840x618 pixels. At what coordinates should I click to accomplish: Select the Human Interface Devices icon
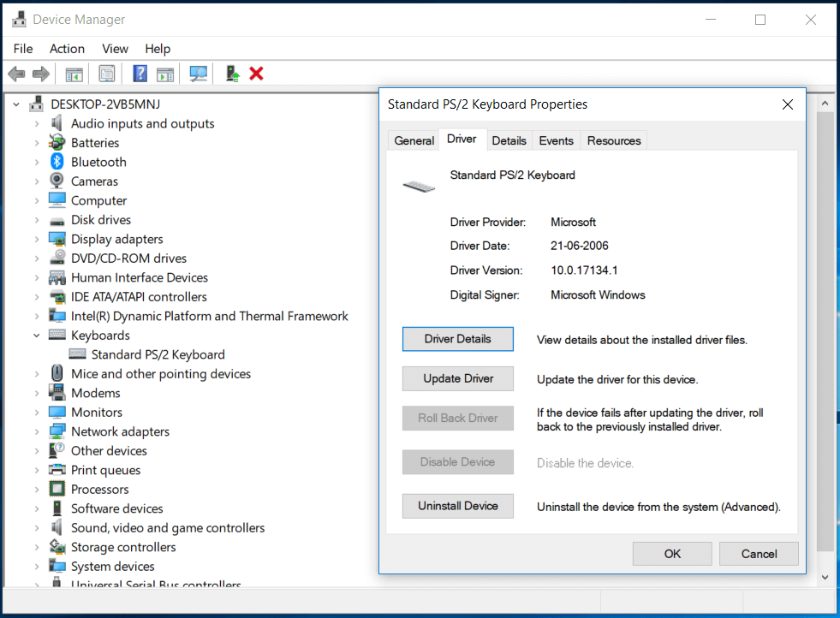[57, 277]
